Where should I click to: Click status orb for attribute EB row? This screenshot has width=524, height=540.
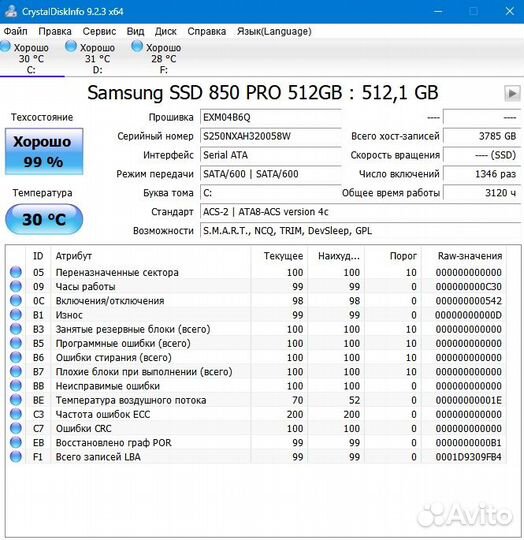click(15, 442)
